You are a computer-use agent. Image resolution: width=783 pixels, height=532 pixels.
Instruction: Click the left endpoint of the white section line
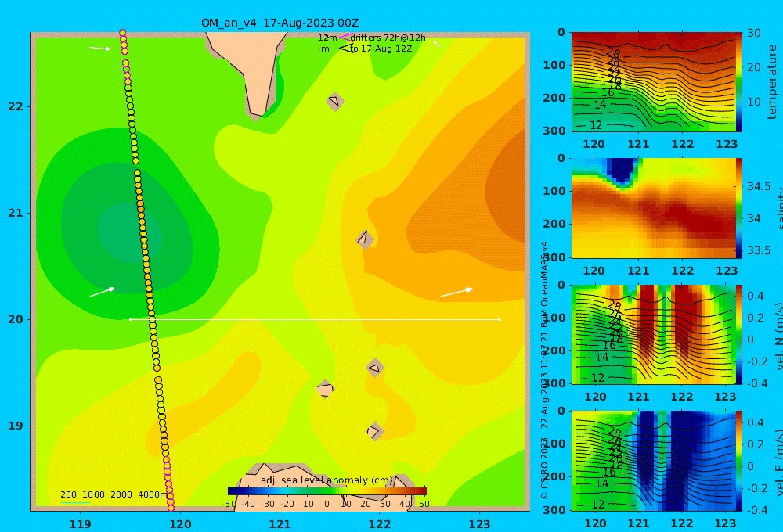pyautogui.click(x=130, y=319)
